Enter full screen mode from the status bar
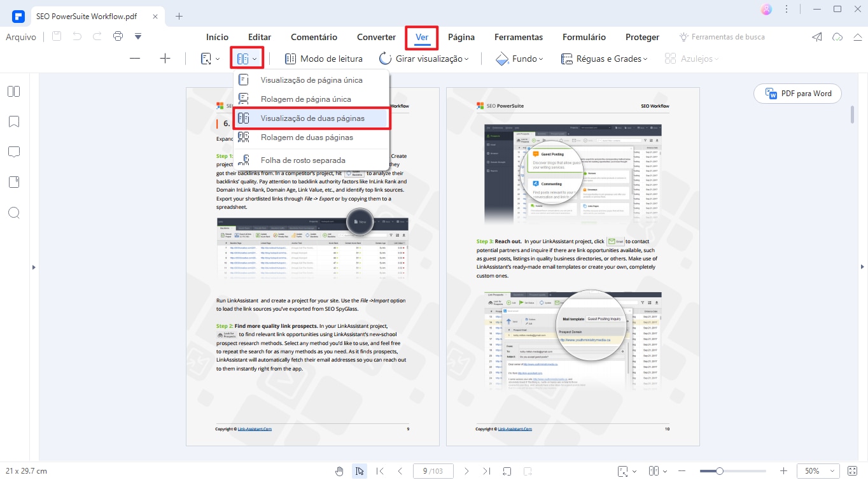The width and height of the screenshot is (868, 480). [853, 471]
